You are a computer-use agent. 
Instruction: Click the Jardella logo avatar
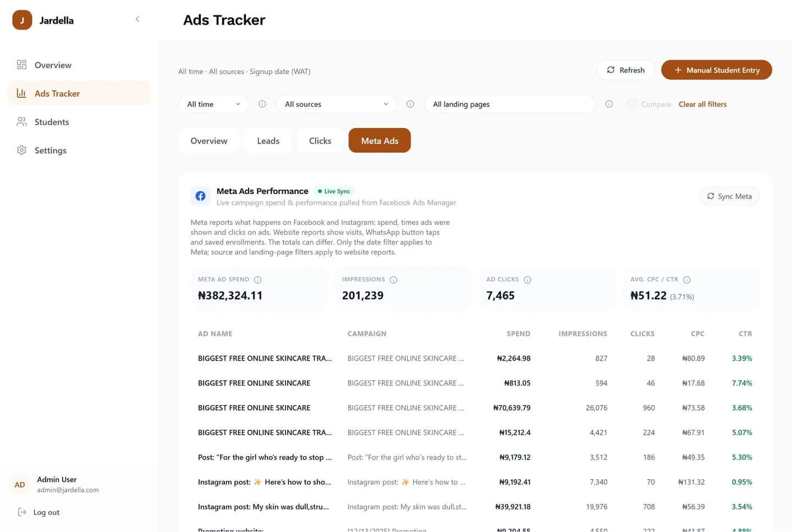(22, 20)
